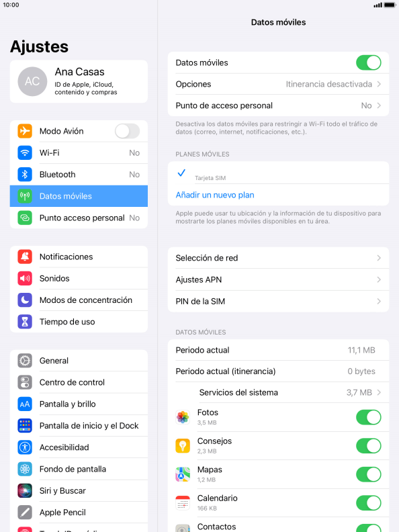Tap Añadir un nuevo plan link
The image size is (399, 532).
click(x=215, y=195)
